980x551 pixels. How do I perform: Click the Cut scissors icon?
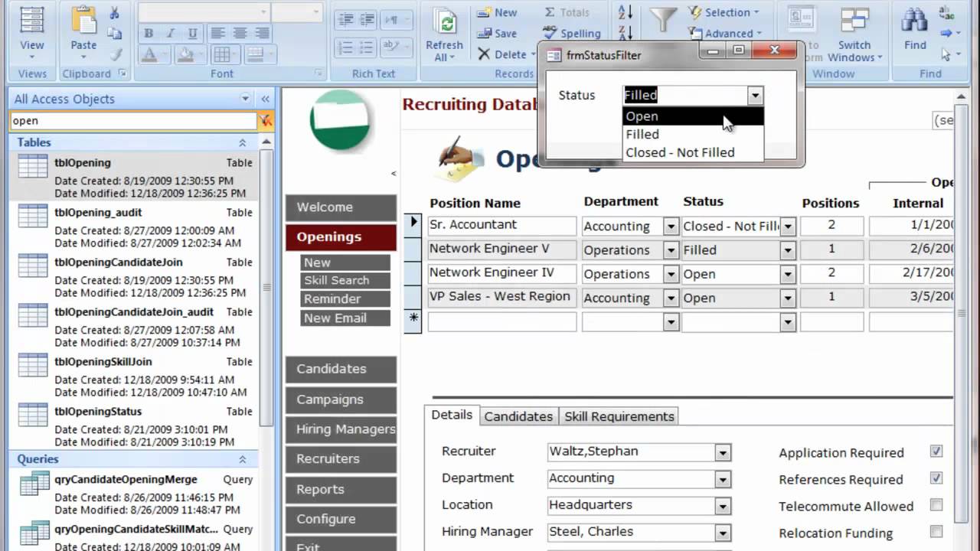pos(115,13)
